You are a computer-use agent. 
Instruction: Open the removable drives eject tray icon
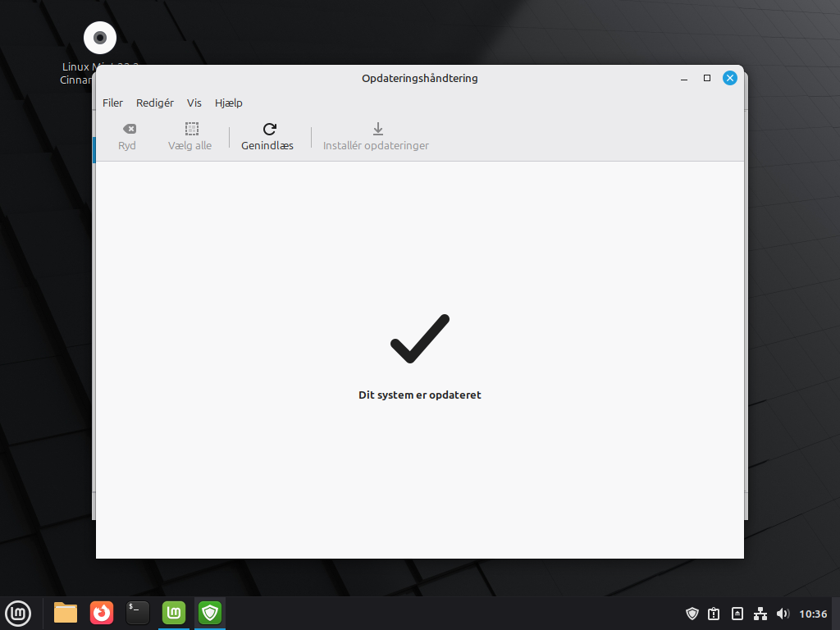pos(737,614)
